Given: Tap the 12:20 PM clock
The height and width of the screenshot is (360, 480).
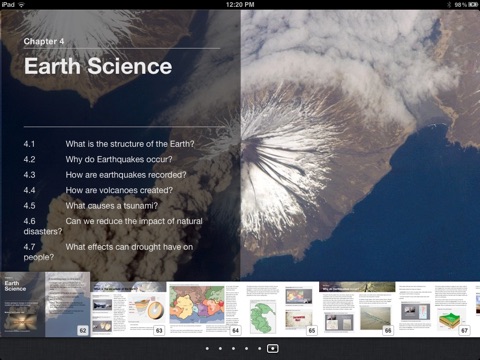Looking at the screenshot, I should tap(240, 4).
